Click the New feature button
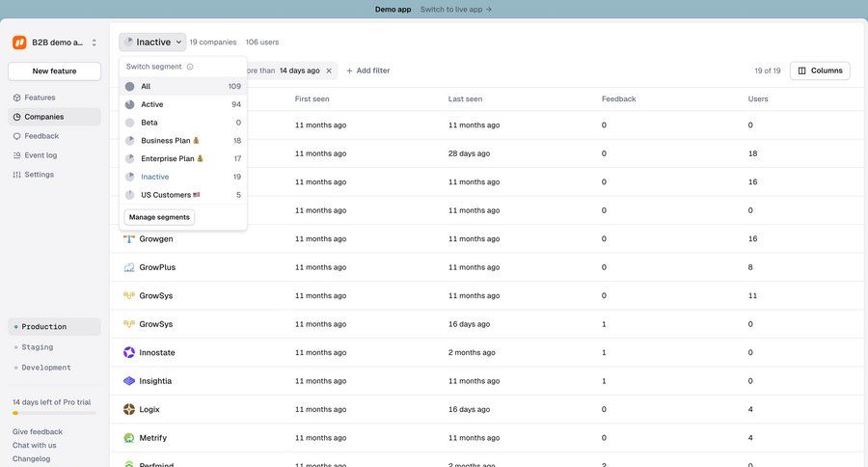868x467 pixels. coord(54,70)
